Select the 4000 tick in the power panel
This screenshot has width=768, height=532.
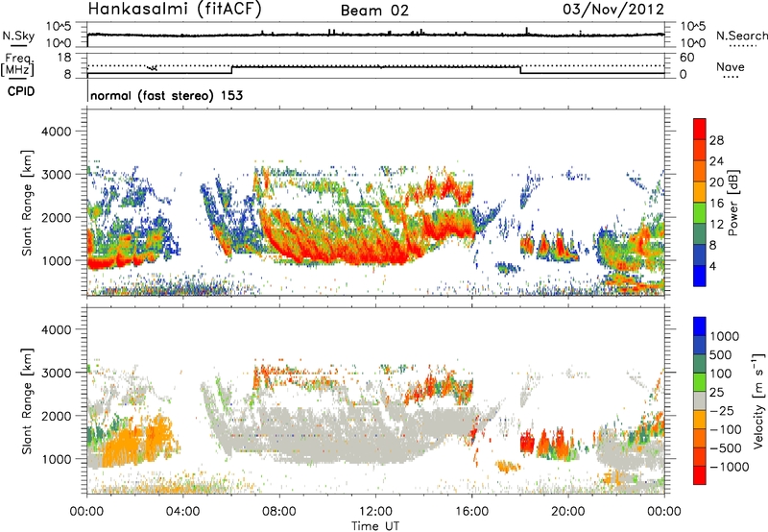56,132
